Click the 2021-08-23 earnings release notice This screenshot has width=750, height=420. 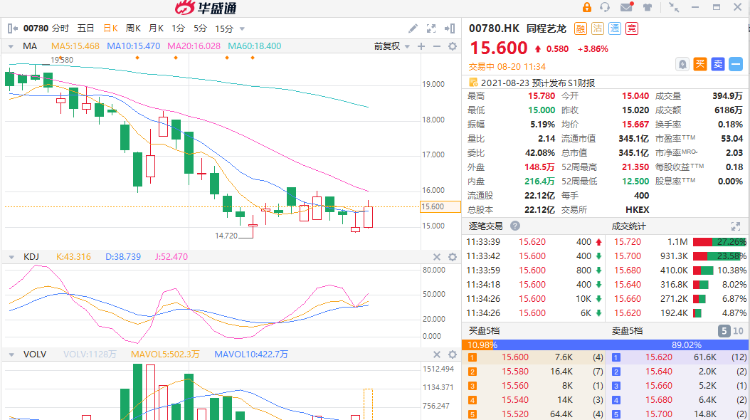(538, 82)
